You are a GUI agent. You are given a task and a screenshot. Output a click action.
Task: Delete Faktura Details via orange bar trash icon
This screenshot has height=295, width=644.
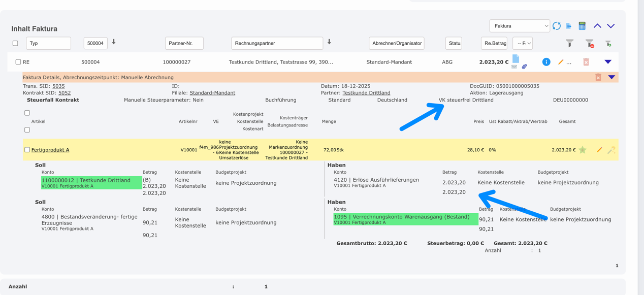coord(598,78)
